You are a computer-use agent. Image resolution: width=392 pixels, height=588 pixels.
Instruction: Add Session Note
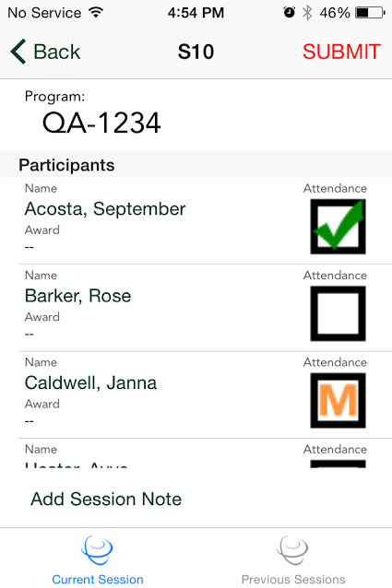pos(106,499)
